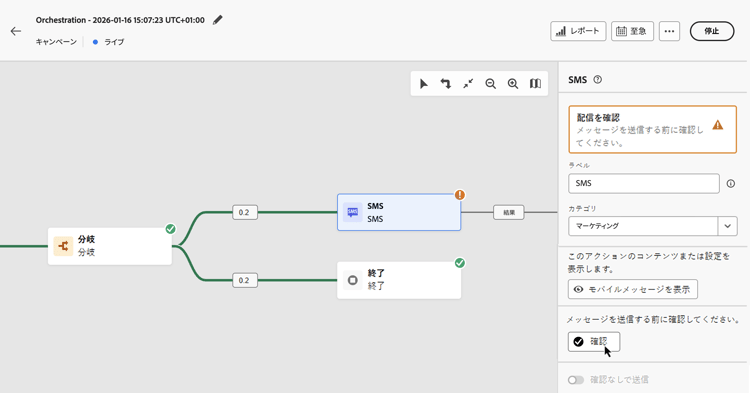Edit the orchestration name with the pencil icon
Viewport: 750px width, 393px height.
click(x=218, y=20)
